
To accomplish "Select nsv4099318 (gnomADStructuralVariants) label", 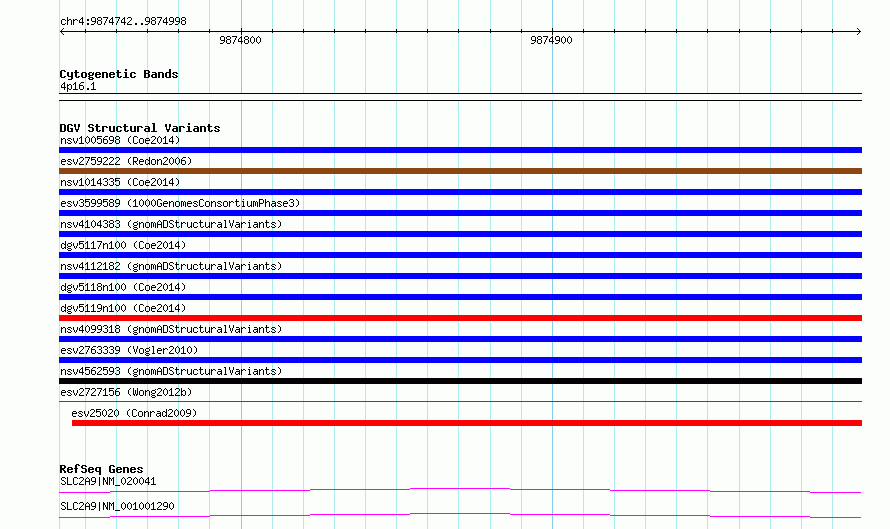I will point(171,329).
